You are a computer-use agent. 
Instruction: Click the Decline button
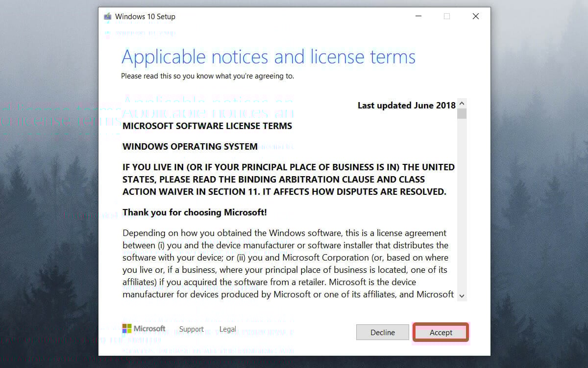(383, 332)
